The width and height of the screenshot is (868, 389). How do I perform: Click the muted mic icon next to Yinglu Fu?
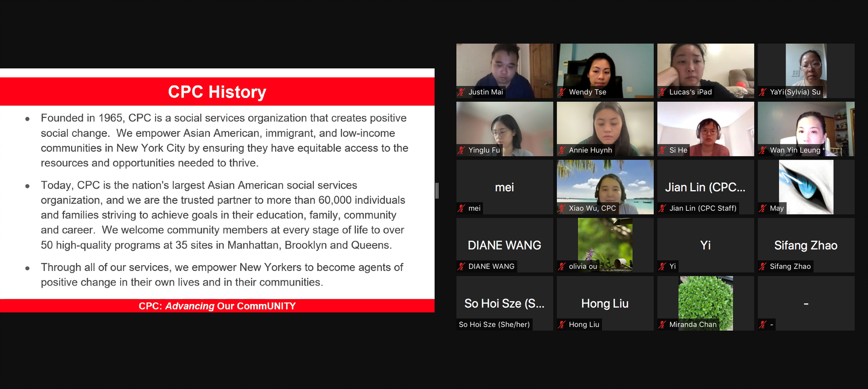coord(461,150)
